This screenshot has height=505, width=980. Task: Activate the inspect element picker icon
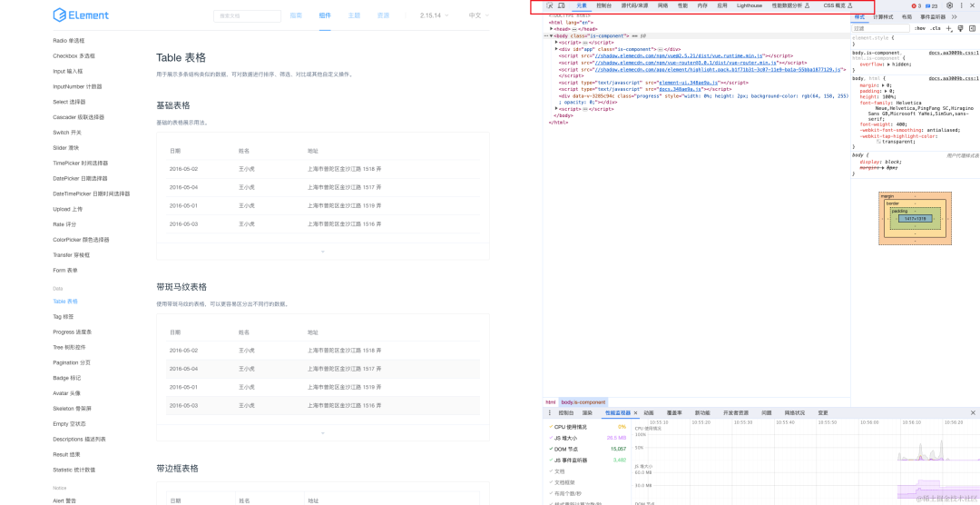(550, 5)
